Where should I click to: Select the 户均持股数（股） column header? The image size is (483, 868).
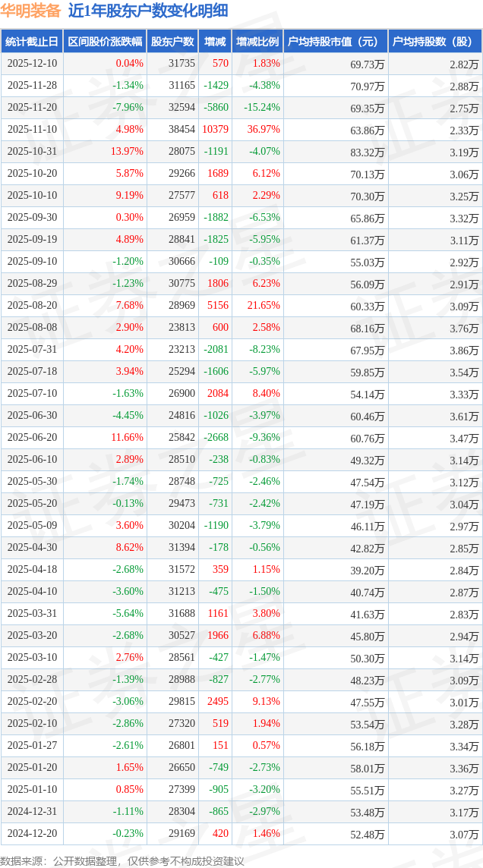[434, 42]
